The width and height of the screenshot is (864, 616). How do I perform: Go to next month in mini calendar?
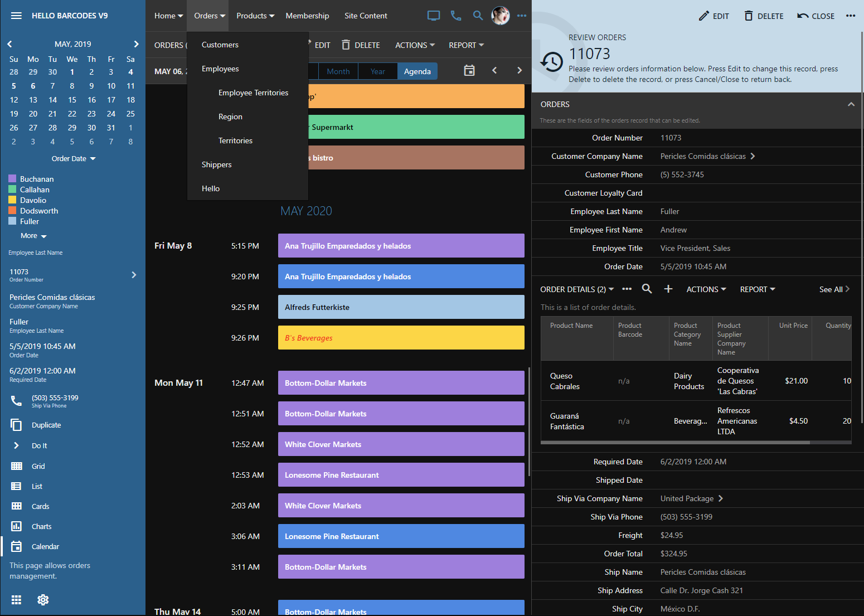tap(136, 44)
